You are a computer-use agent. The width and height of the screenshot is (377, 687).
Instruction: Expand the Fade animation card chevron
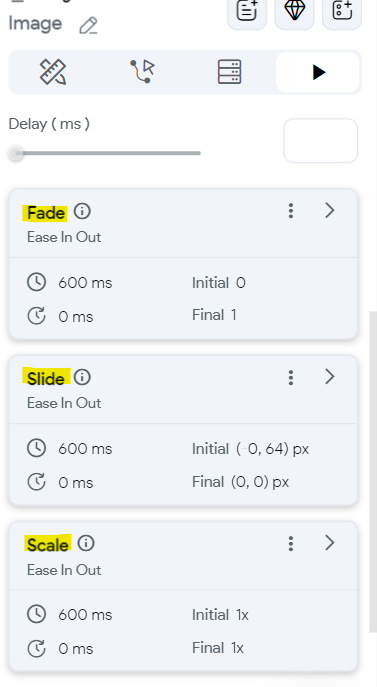(x=330, y=210)
